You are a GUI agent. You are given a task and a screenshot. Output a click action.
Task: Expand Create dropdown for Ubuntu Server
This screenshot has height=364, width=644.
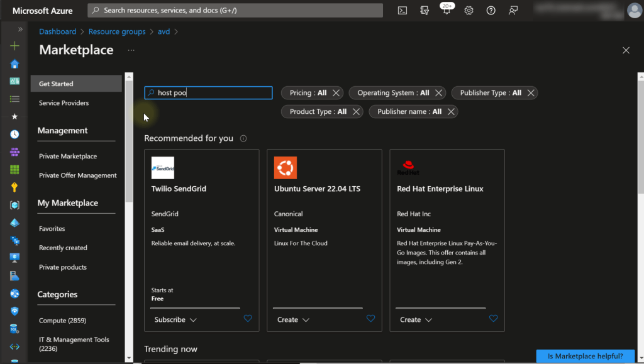point(293,319)
